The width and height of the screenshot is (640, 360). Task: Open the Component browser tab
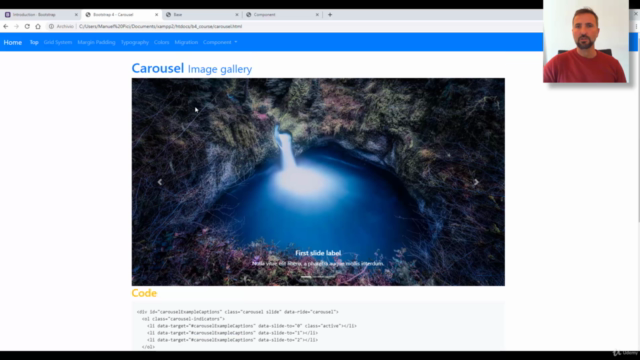coord(282,15)
